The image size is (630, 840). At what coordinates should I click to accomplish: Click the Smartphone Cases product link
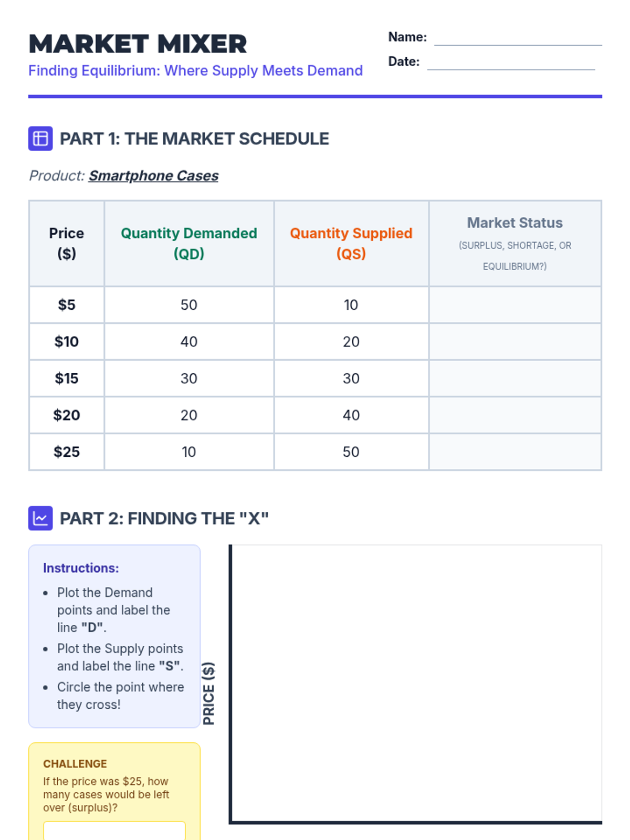(153, 175)
